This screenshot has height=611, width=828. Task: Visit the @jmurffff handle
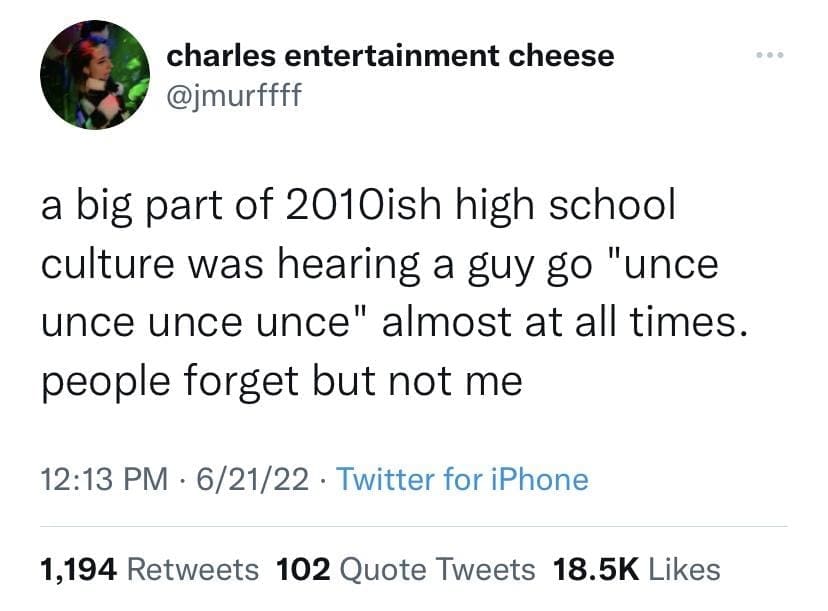(x=233, y=96)
